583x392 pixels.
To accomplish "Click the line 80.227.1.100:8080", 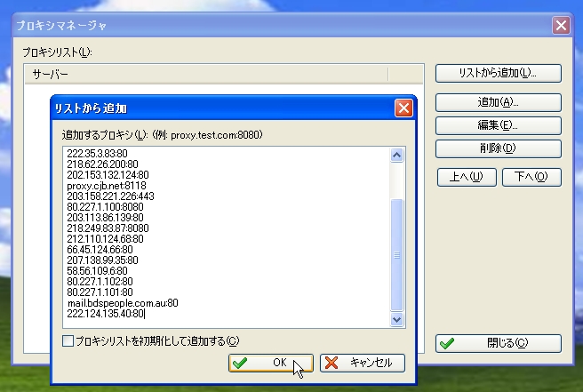I will coord(105,207).
